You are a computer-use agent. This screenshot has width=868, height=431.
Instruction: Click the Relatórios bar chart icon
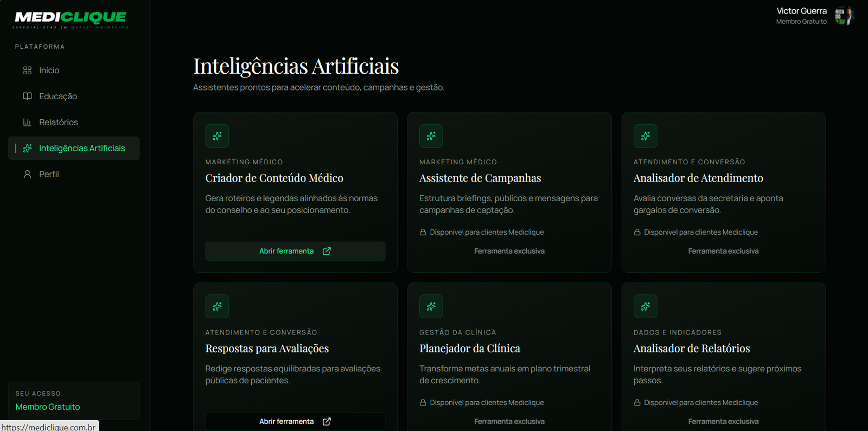(27, 123)
